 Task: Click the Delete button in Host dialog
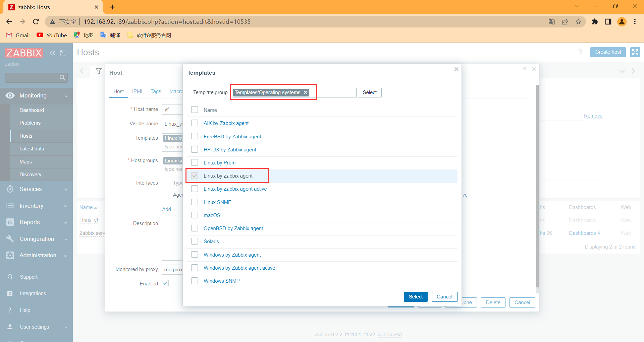(493, 302)
